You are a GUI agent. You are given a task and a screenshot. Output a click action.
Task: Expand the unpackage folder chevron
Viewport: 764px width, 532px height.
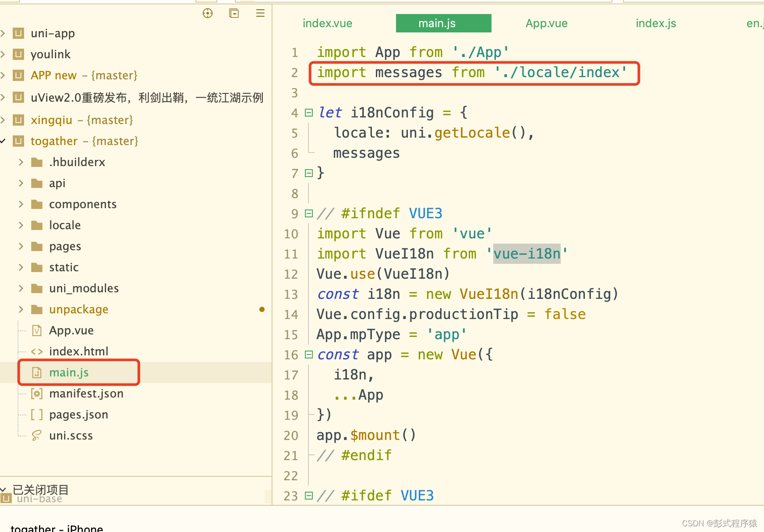pos(21,309)
